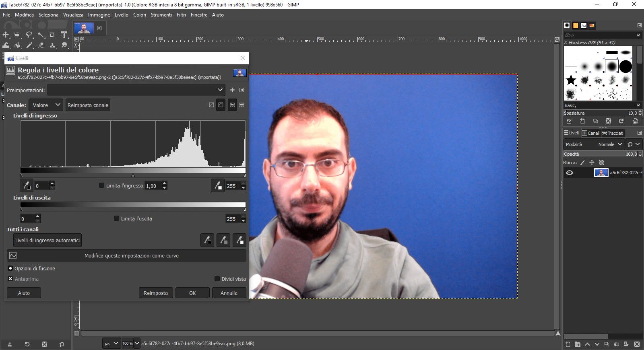
Task: Open the Canale Valore dropdown
Action: tap(45, 105)
